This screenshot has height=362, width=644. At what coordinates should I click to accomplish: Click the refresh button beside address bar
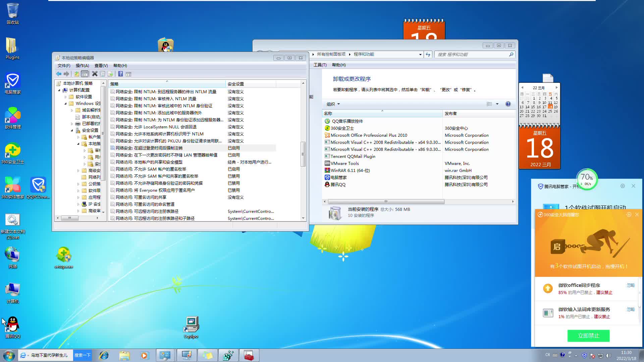[428, 55]
